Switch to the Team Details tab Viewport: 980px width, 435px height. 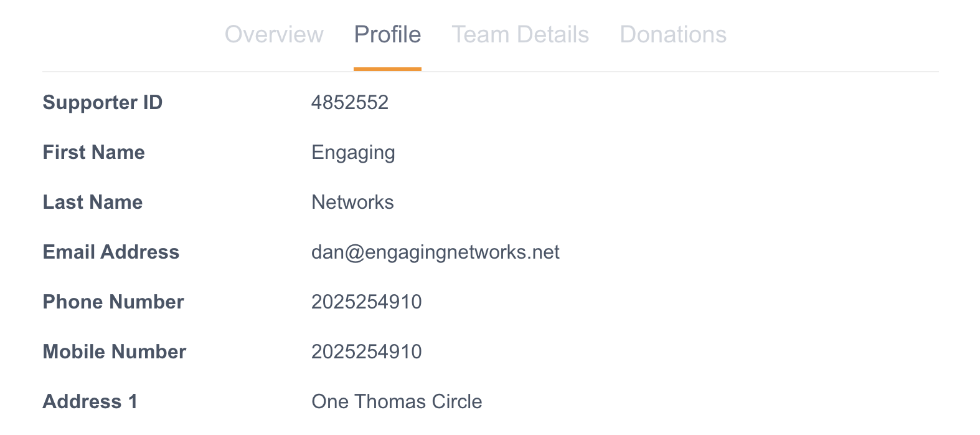tap(520, 34)
